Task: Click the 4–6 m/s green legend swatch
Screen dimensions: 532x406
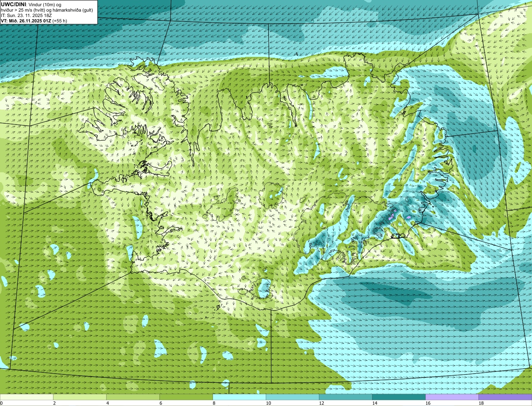Action: pos(133,397)
